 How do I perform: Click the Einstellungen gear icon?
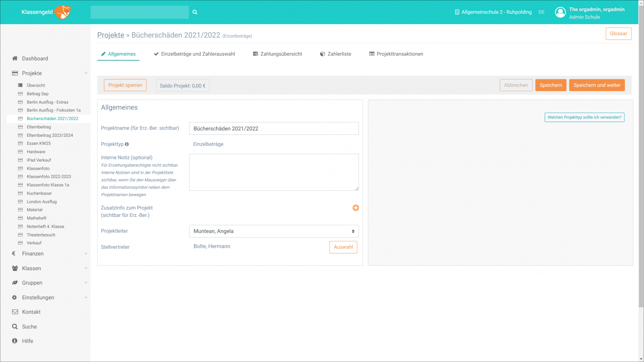point(15,297)
